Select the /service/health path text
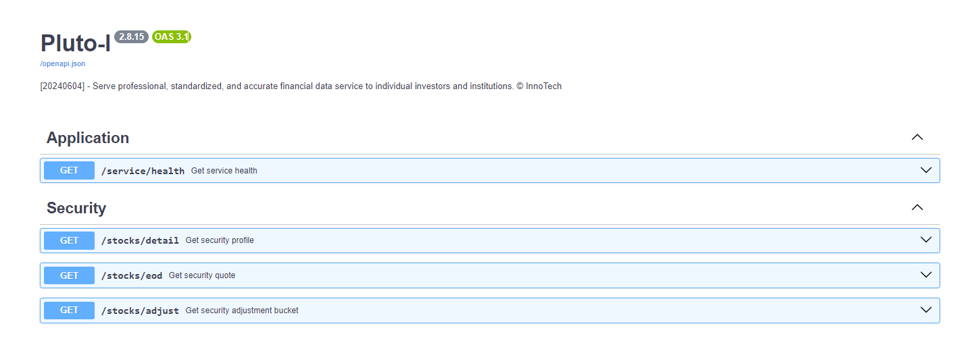980x349 pixels. [143, 171]
